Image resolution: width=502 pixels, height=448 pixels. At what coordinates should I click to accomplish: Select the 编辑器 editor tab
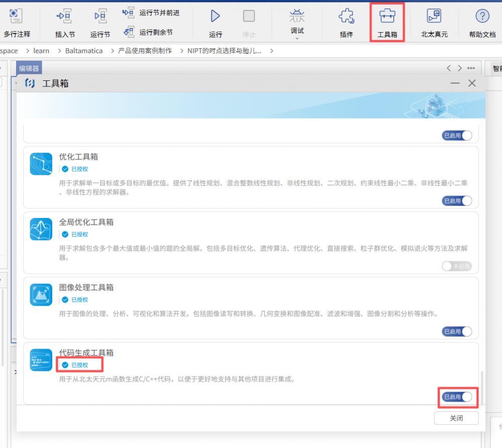click(29, 68)
